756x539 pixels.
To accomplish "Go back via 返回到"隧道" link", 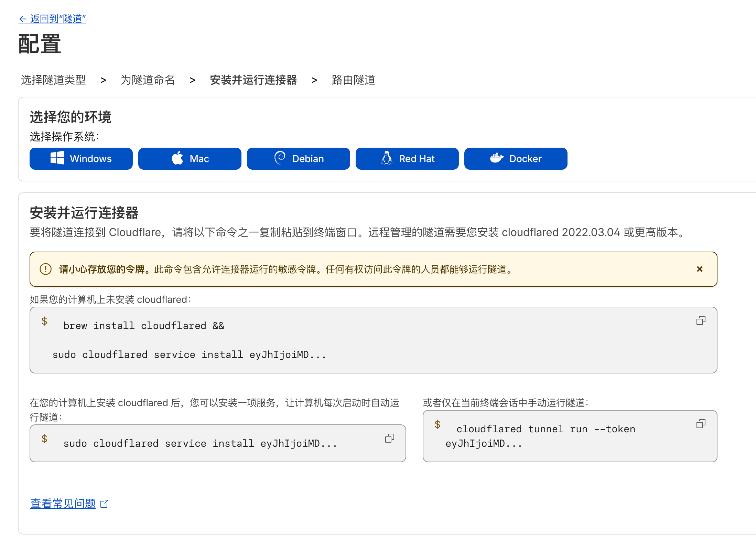I will [52, 19].
